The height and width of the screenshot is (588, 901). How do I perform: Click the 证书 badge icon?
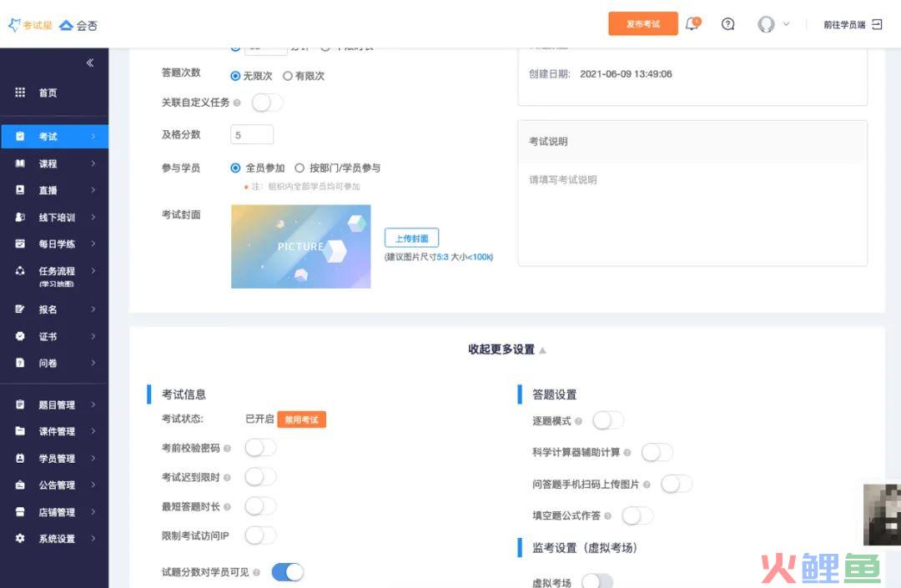pyautogui.click(x=20, y=336)
